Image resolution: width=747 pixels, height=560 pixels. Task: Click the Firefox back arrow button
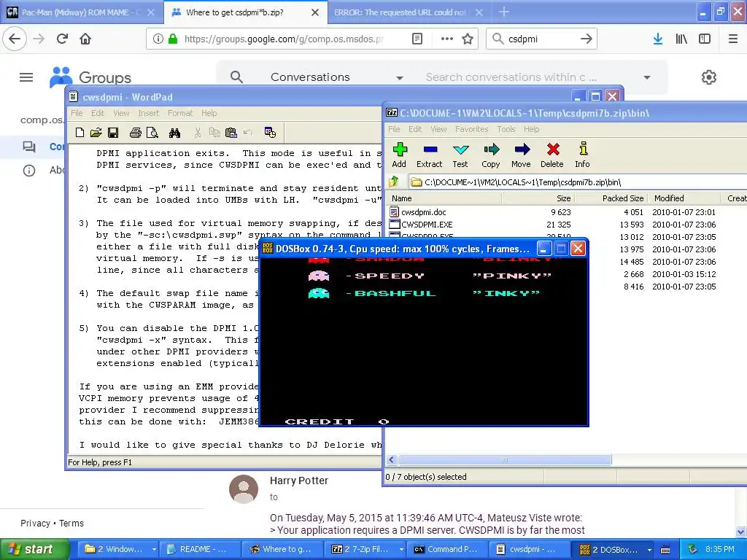point(15,39)
